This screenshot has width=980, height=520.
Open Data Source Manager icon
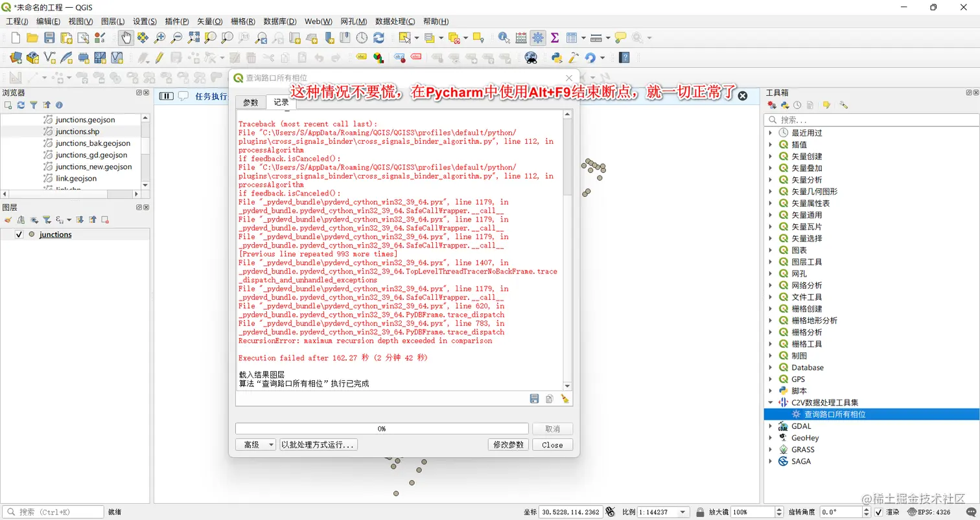(16, 58)
